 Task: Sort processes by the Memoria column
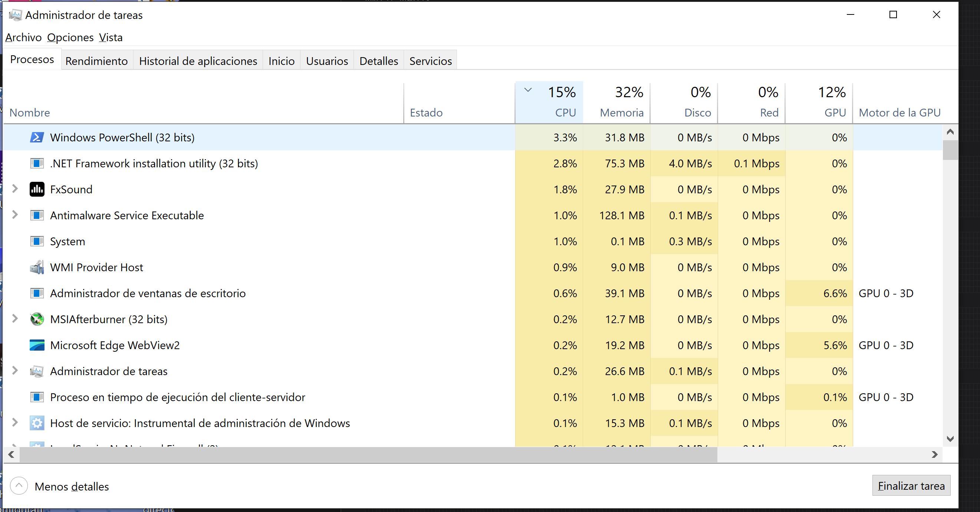point(616,102)
